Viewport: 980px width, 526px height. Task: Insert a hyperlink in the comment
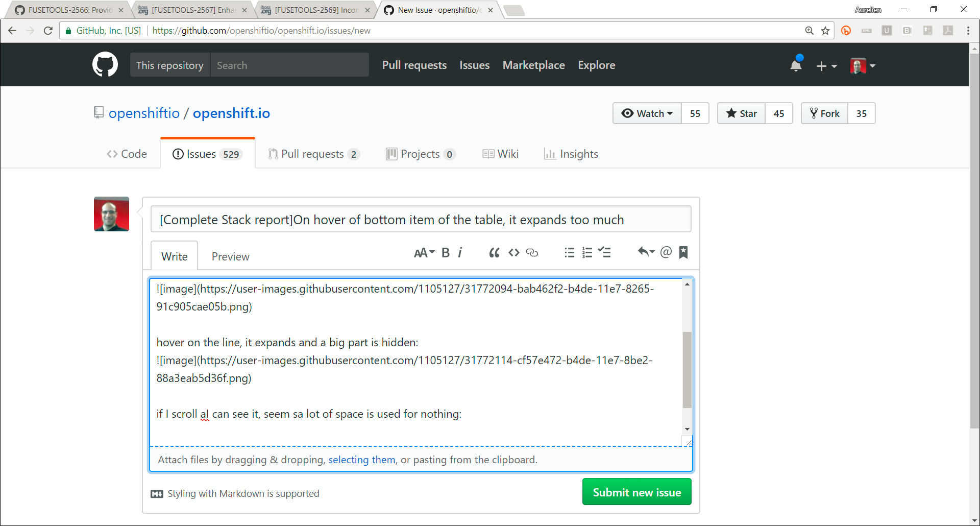(532, 252)
